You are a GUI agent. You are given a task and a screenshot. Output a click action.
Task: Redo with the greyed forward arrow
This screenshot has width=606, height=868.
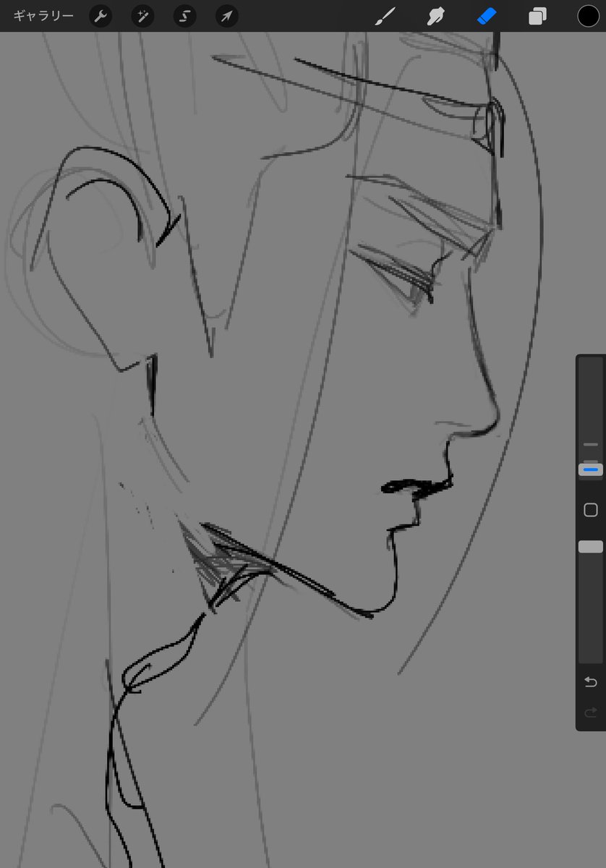(591, 712)
